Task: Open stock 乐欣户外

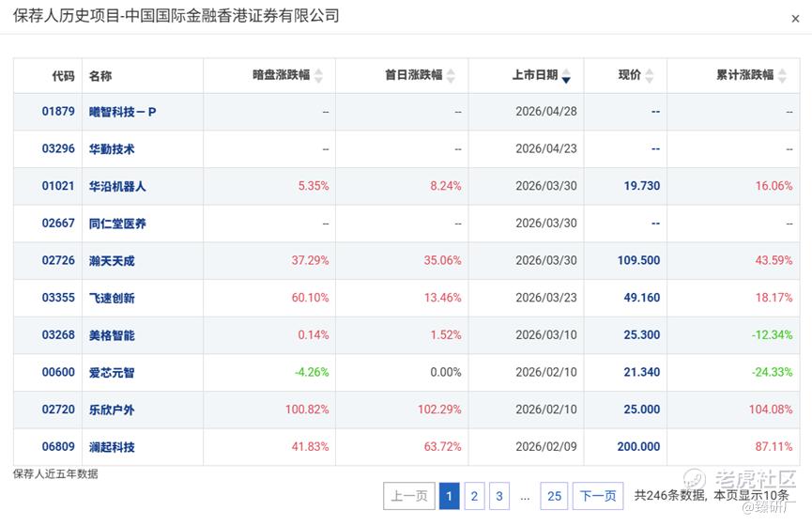Action: point(112,410)
